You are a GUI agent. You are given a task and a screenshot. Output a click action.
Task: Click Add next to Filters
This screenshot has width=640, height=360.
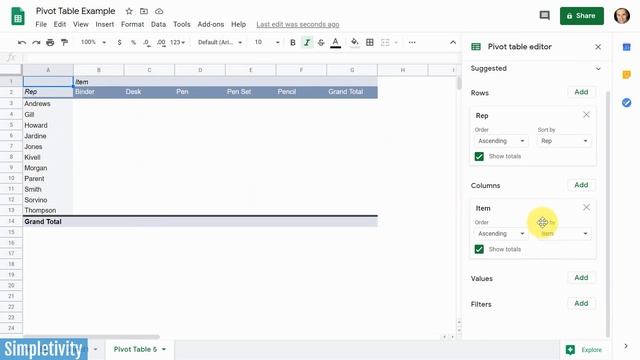tap(581, 303)
